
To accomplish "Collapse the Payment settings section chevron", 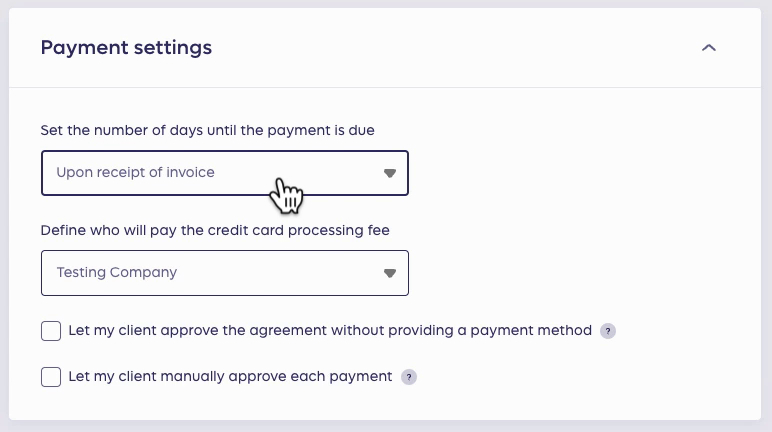I will click(708, 48).
